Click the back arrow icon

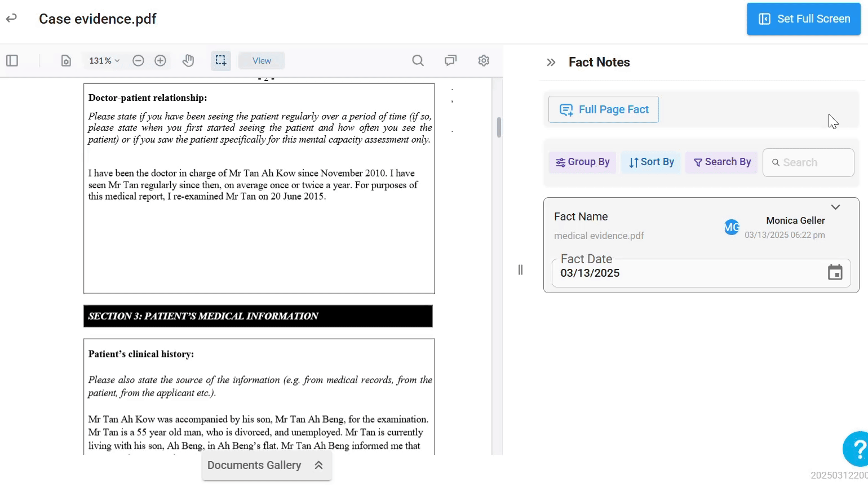click(11, 19)
